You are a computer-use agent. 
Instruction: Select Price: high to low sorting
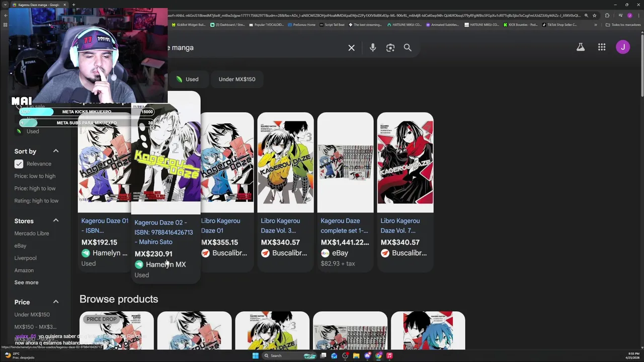(35, 189)
